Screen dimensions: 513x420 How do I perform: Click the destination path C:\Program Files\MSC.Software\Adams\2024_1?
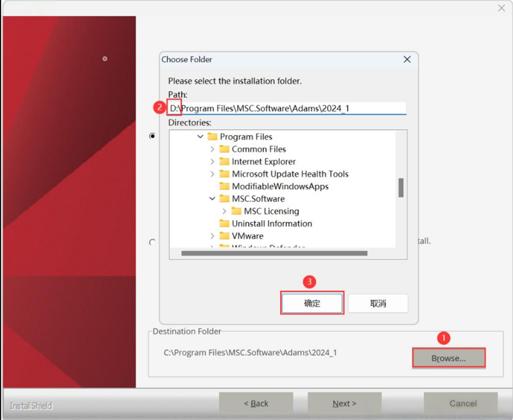click(x=250, y=352)
